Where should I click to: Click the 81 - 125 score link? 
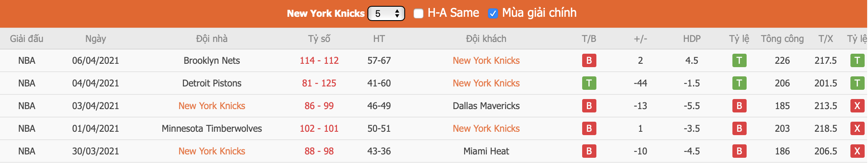[319, 83]
